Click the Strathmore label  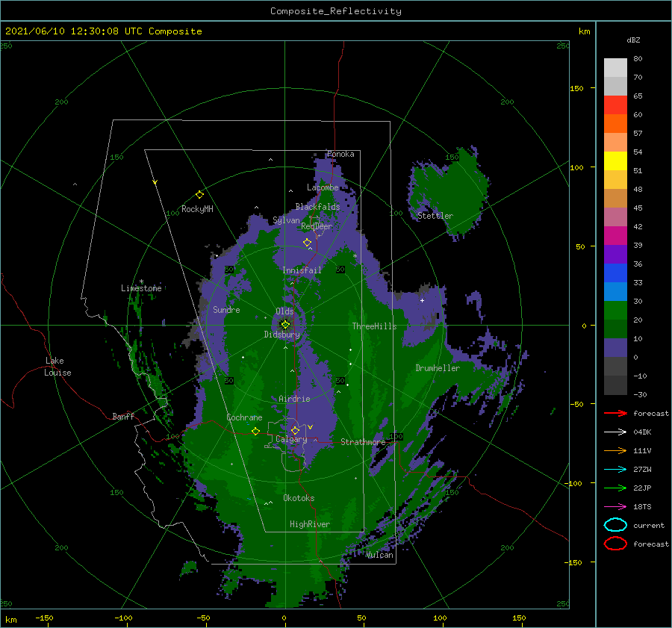click(363, 442)
